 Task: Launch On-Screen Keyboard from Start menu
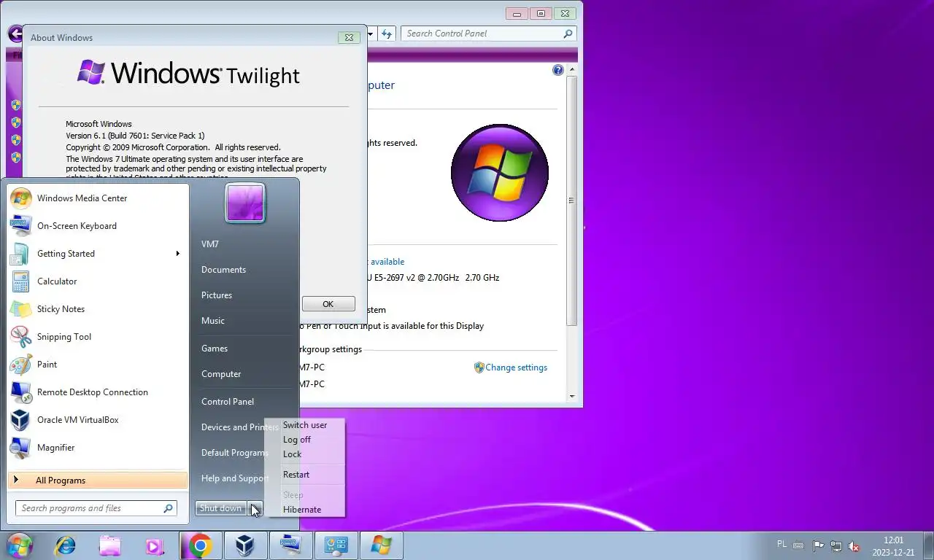[98, 226]
